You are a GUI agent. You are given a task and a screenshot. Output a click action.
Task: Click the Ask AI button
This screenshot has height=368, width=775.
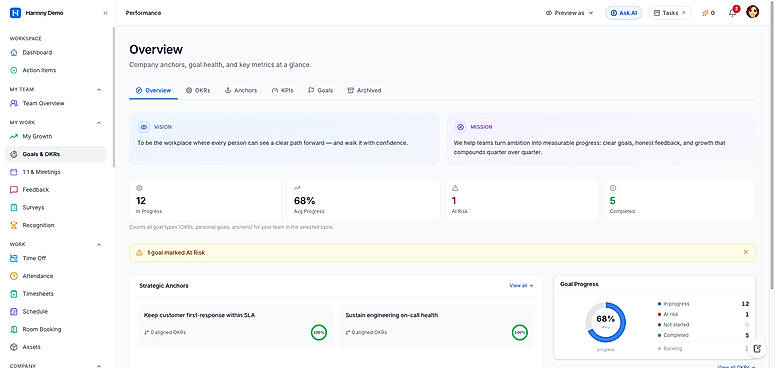[624, 13]
